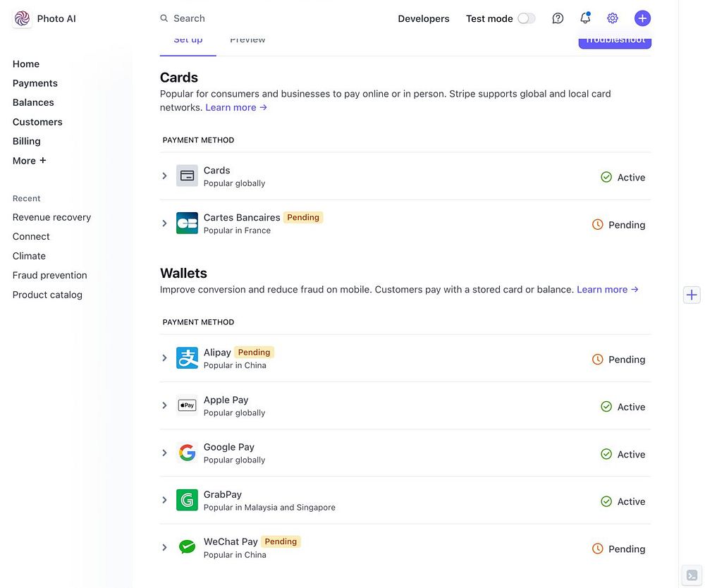
Task: Click the Apple Pay active checkmark icon
Action: pos(606,407)
